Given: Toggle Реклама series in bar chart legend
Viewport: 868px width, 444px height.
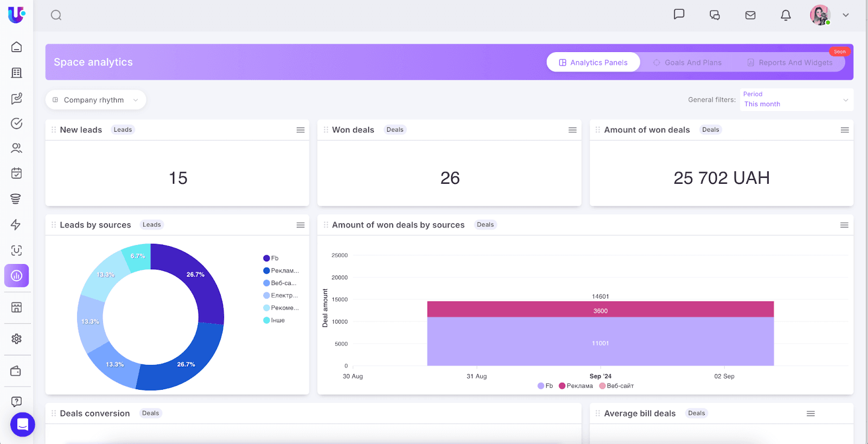Looking at the screenshot, I should (x=576, y=386).
